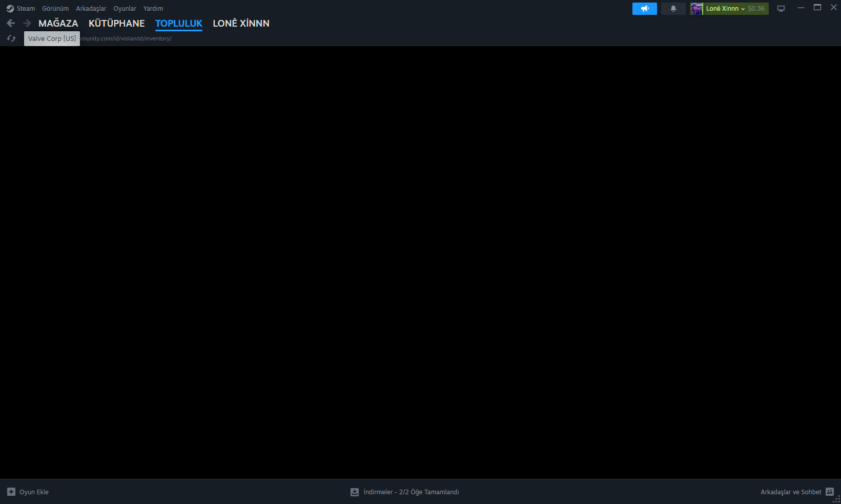This screenshot has height=504, width=841.
Task: Click the profile avatar thumbnail
Action: (696, 9)
